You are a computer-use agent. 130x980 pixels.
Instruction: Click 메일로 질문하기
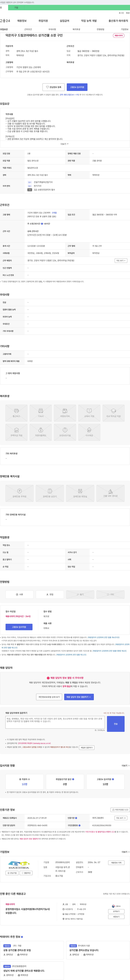tap(87, 747)
